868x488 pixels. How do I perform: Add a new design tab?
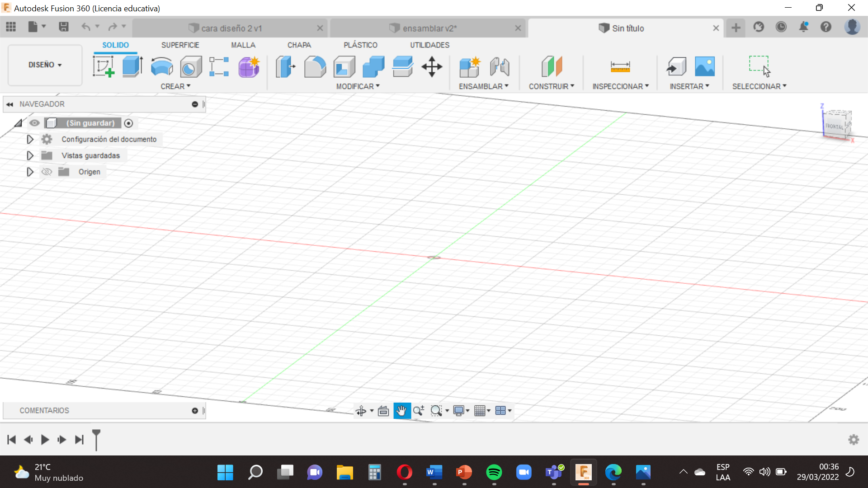pos(736,28)
